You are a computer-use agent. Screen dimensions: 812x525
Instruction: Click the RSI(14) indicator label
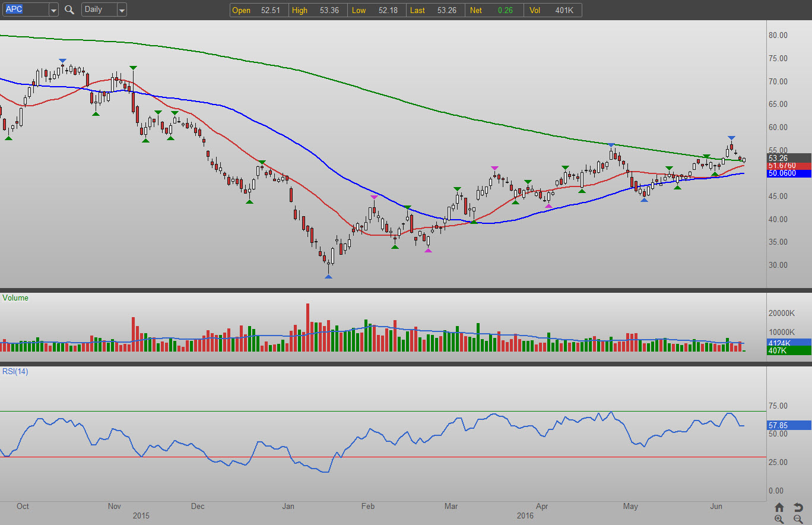point(15,372)
